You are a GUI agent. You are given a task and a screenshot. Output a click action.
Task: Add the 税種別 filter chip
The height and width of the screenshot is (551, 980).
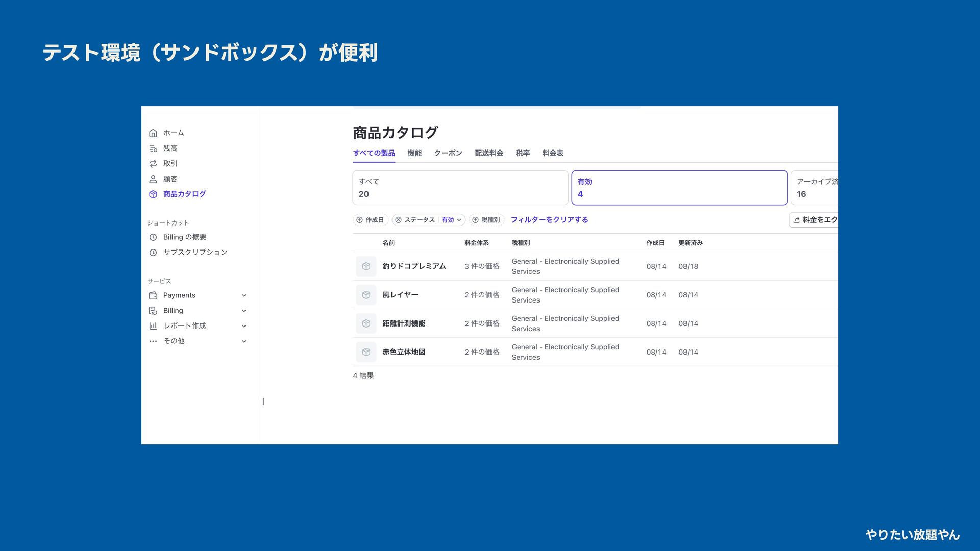(x=486, y=220)
